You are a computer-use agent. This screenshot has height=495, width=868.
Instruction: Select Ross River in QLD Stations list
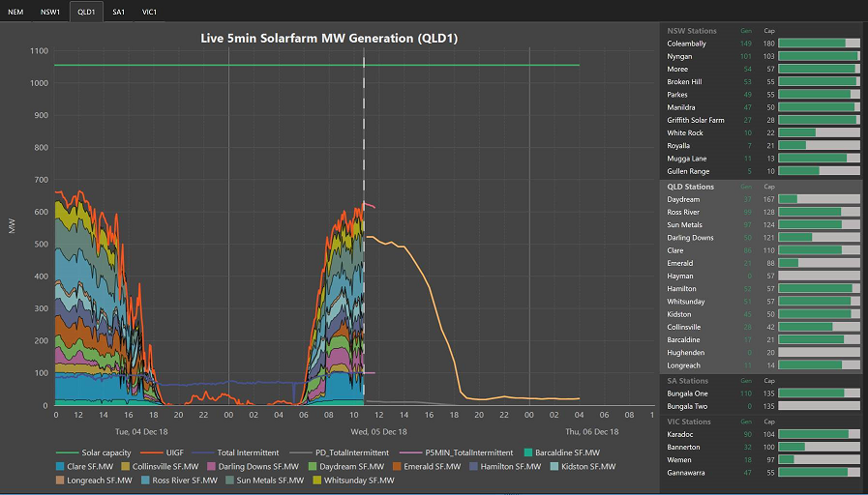[685, 212]
